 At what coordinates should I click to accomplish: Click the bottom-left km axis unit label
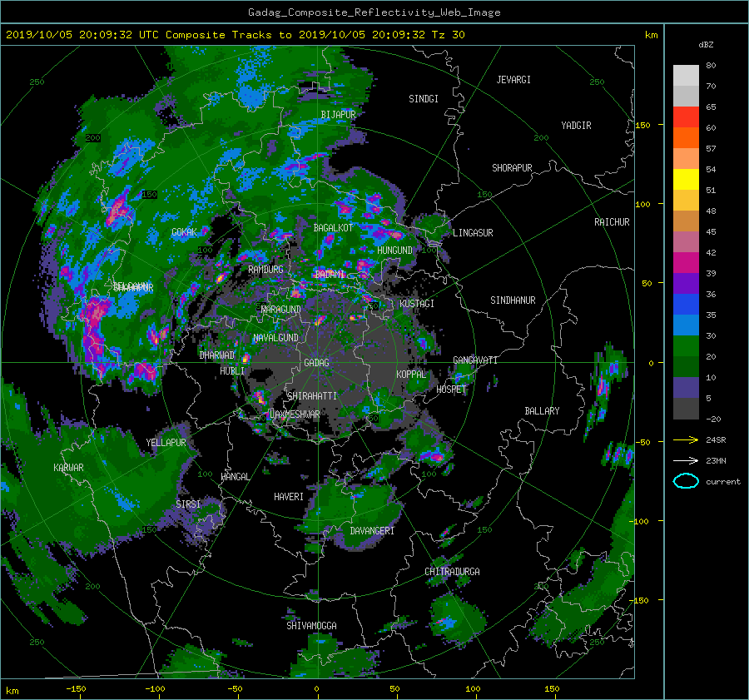12,691
